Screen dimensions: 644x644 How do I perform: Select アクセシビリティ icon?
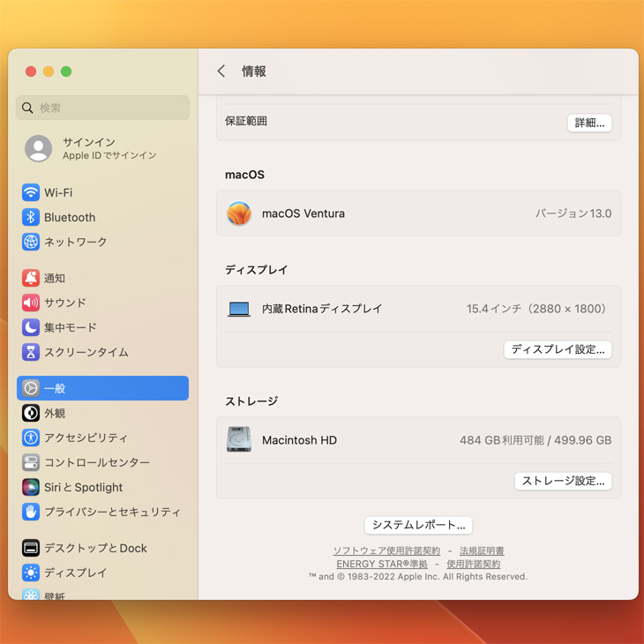pyautogui.click(x=30, y=438)
